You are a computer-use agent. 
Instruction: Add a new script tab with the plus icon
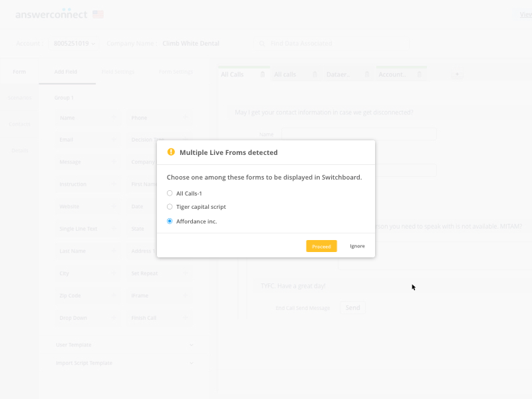pyautogui.click(x=457, y=75)
